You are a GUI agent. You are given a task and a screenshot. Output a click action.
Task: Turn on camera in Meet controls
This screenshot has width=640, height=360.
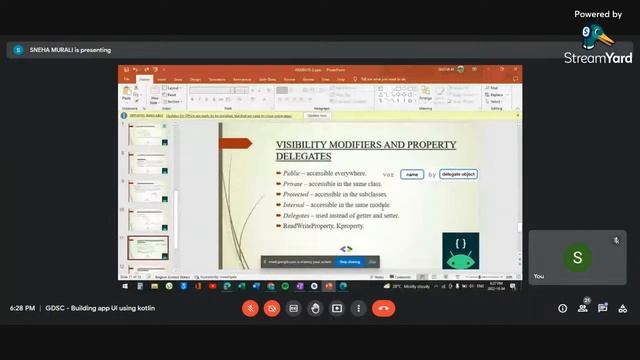coord(272,308)
